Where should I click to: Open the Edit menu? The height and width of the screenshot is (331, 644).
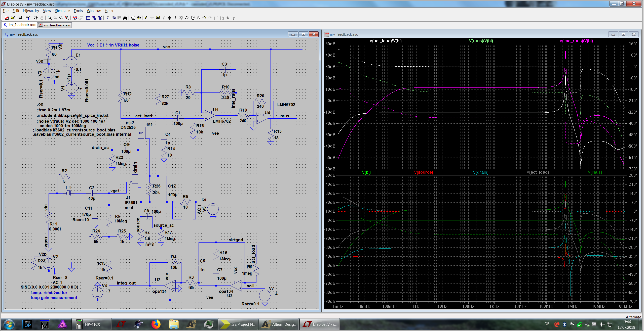(16, 11)
